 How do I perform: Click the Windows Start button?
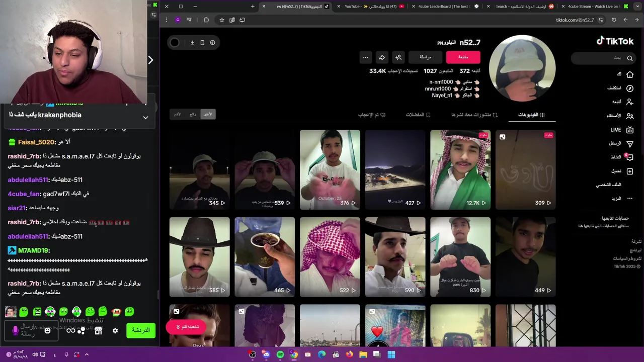tap(391, 354)
